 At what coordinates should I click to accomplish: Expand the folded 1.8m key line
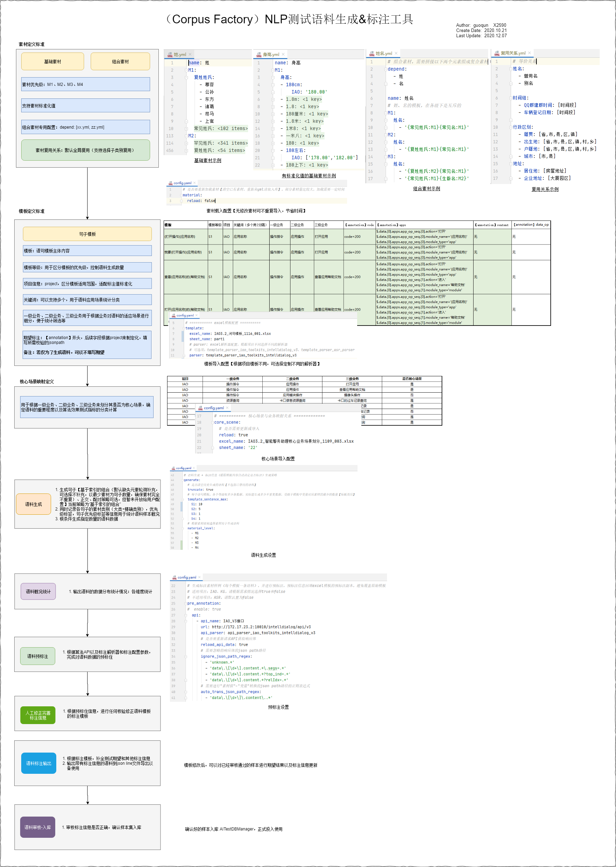pos(273,99)
